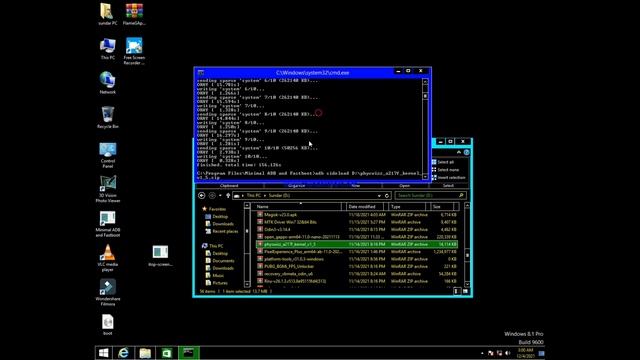Select the PUBG FPS Unlocker file row
Image resolution: width=640 pixels, height=360 pixels.
(357, 266)
